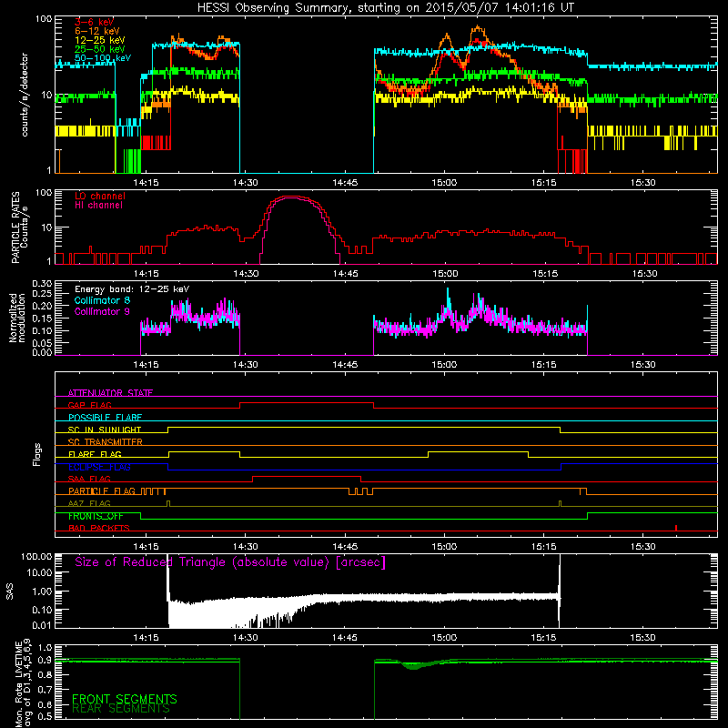The width and height of the screenshot is (728, 728).
Task: Click the SAA FLAG label
Action: click(89, 479)
